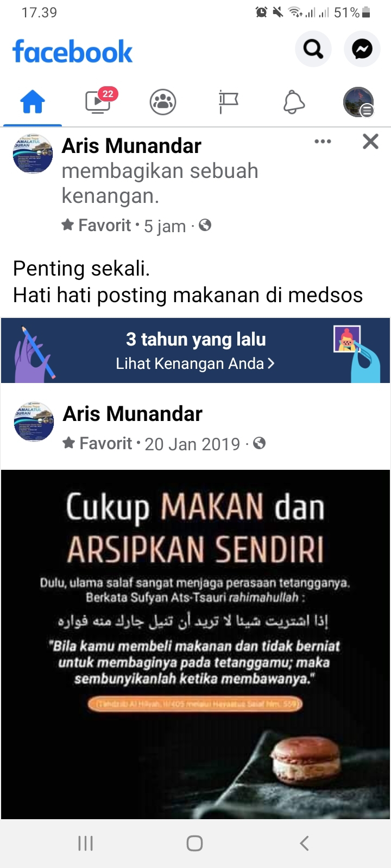This screenshot has height=868, width=391.
Task: Open the 20 Jan 2019 post date
Action: pos(192,444)
